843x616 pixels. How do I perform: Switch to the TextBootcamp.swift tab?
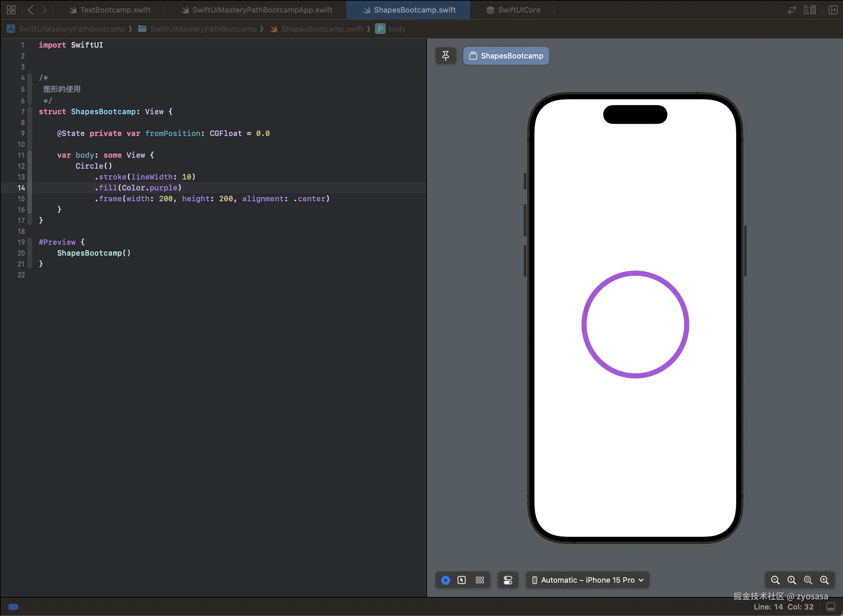[x=115, y=10]
